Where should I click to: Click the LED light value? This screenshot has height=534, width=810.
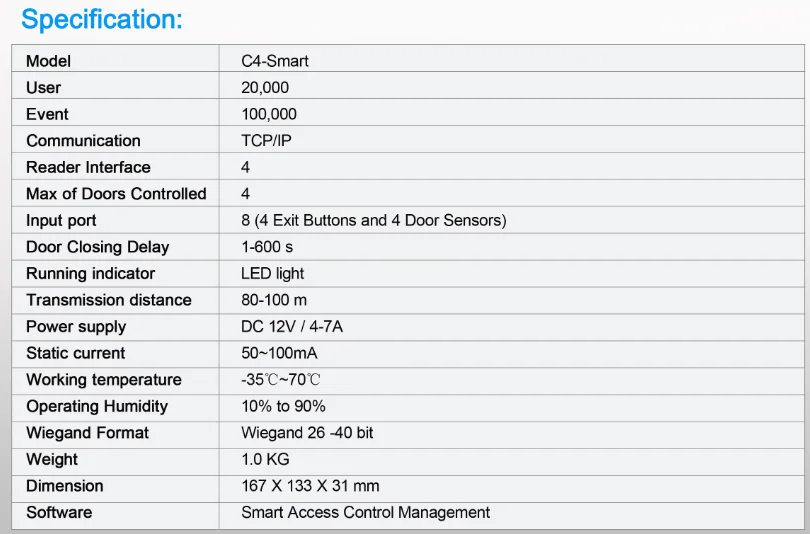[273, 273]
